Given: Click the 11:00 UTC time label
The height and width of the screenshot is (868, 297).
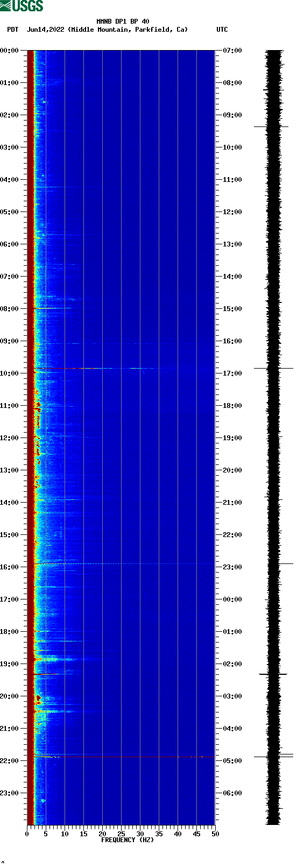Looking at the screenshot, I should [x=232, y=180].
